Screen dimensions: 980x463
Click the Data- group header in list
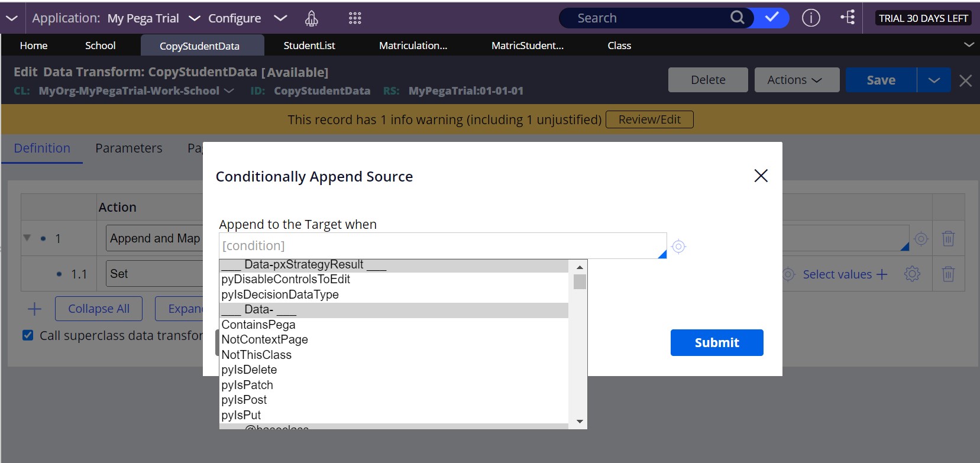[x=393, y=310]
